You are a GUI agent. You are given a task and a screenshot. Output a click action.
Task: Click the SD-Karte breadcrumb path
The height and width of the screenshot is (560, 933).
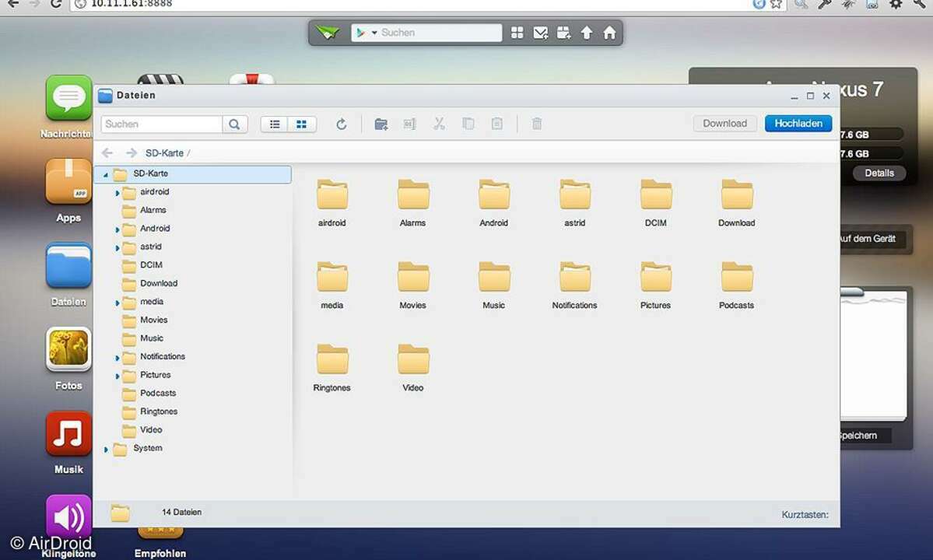pos(164,153)
